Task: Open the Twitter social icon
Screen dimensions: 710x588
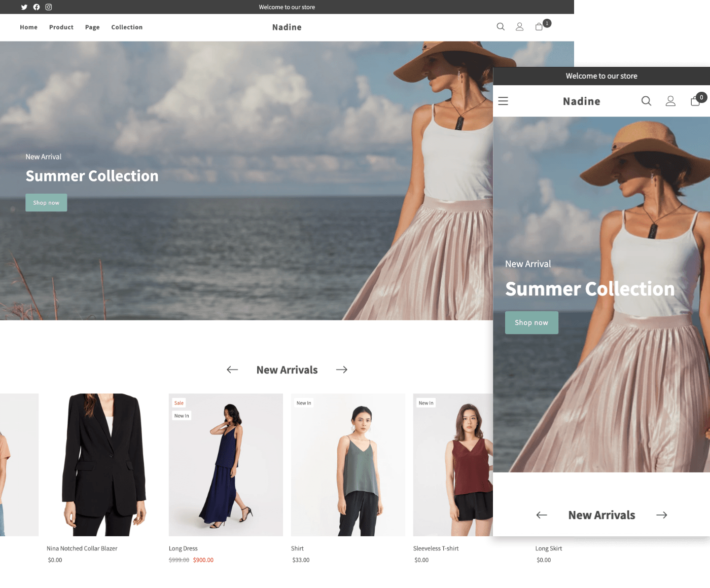Action: tap(24, 7)
